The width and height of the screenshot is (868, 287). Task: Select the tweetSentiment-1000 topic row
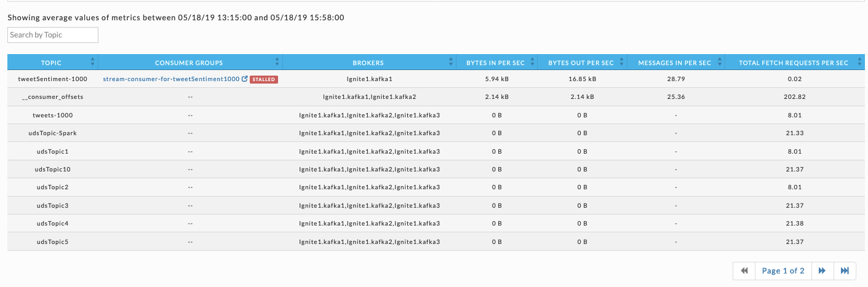coord(52,79)
